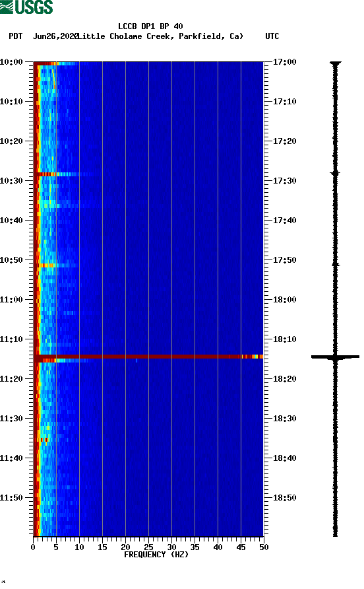Click the '18:00' UTC time label
364x589 pixels.
point(284,299)
